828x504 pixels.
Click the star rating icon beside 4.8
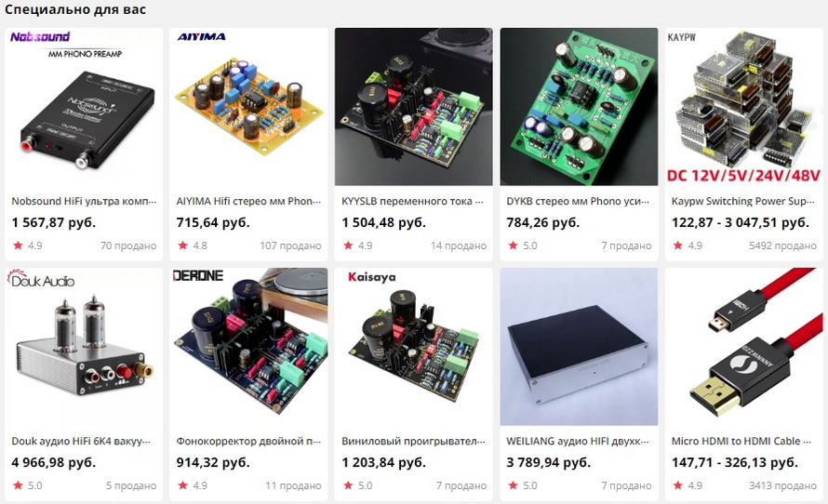pyautogui.click(x=182, y=245)
